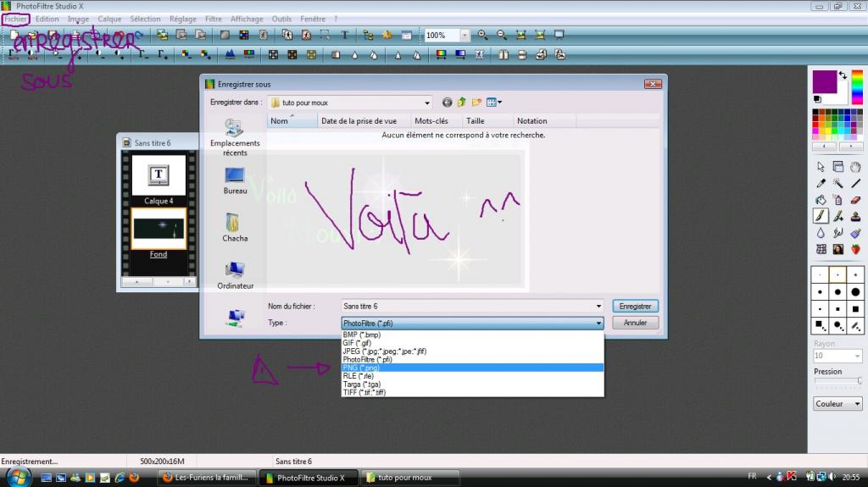Image resolution: width=868 pixels, height=487 pixels.
Task: Open the Chacha user folder
Action: (x=235, y=228)
